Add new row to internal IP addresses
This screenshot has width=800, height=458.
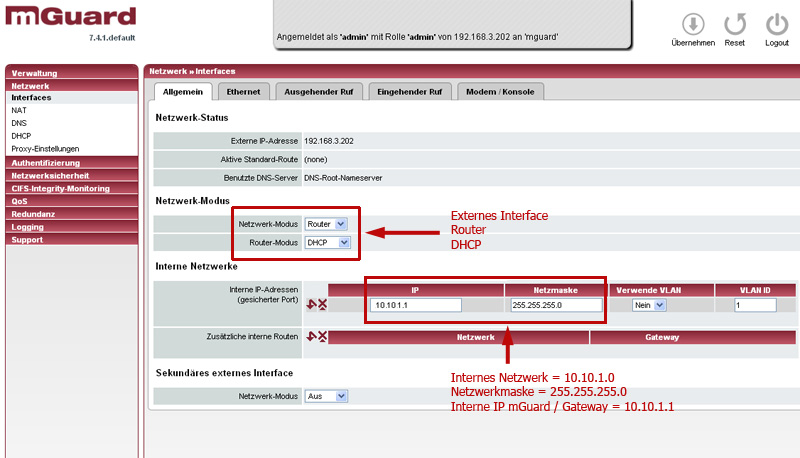click(x=311, y=305)
